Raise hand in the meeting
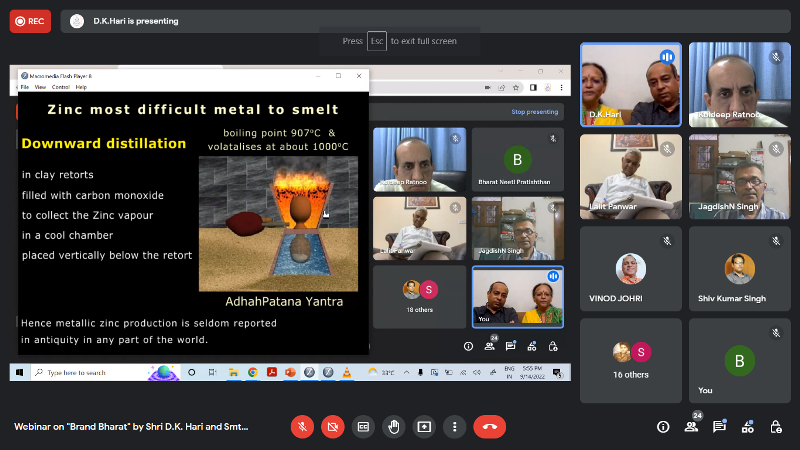 point(394,426)
